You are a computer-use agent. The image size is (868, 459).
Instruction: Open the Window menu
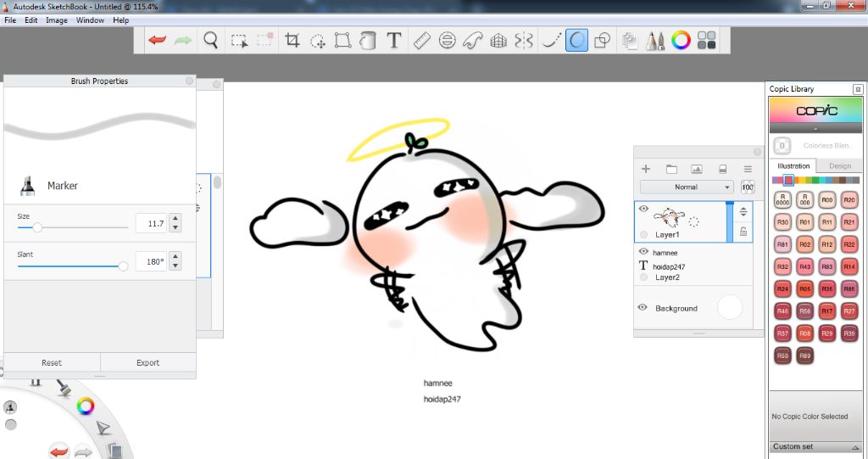click(90, 20)
